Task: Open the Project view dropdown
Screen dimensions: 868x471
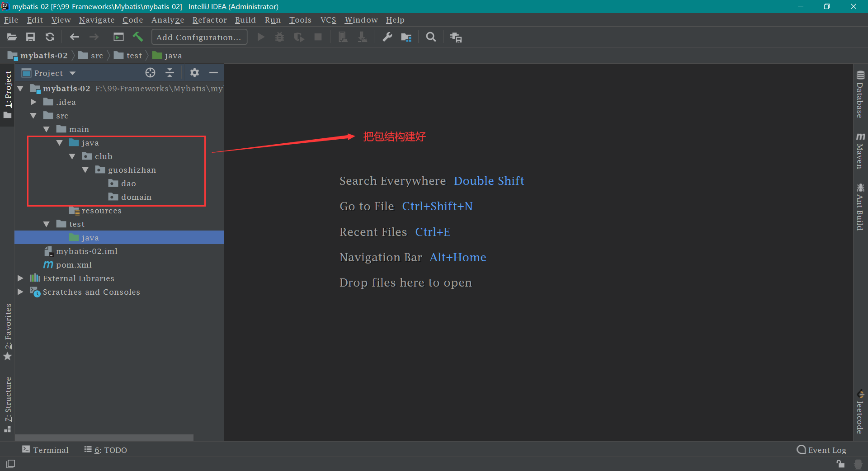Action: point(72,73)
